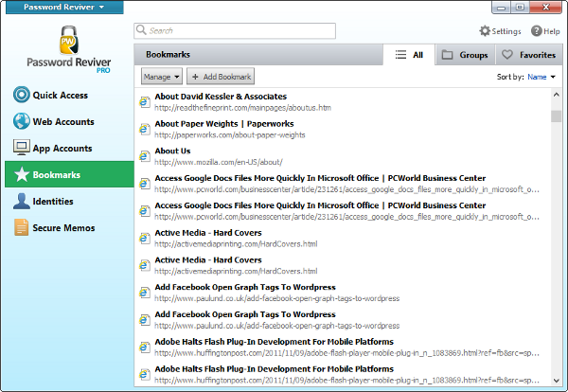Click the Bookmarks panel header text
568x392 pixels.
(x=168, y=54)
